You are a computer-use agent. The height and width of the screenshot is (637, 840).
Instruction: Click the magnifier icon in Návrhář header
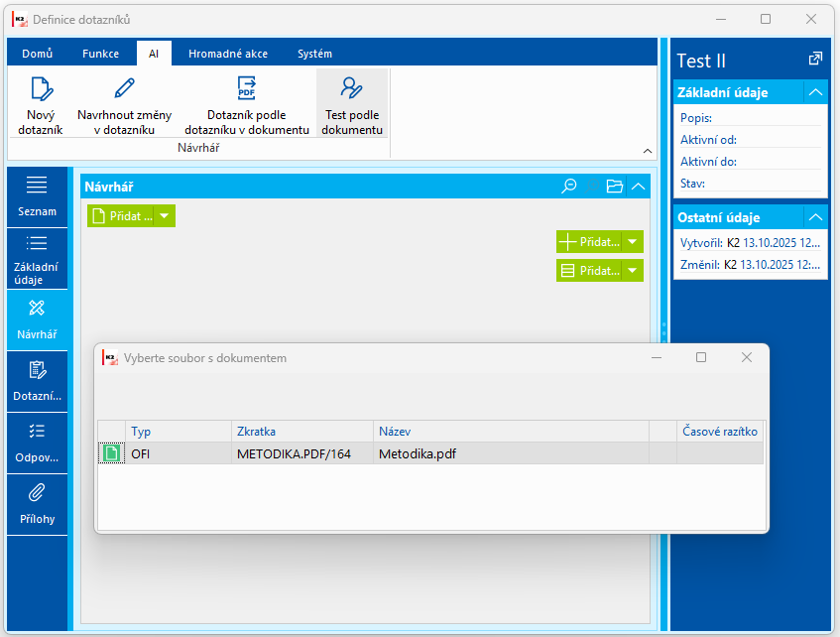[568, 187]
